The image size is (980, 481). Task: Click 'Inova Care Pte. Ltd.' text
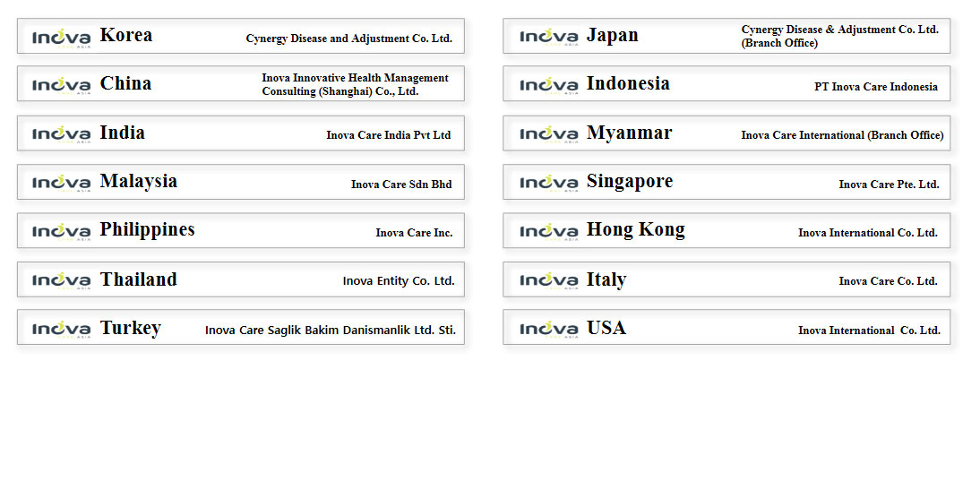889,185
